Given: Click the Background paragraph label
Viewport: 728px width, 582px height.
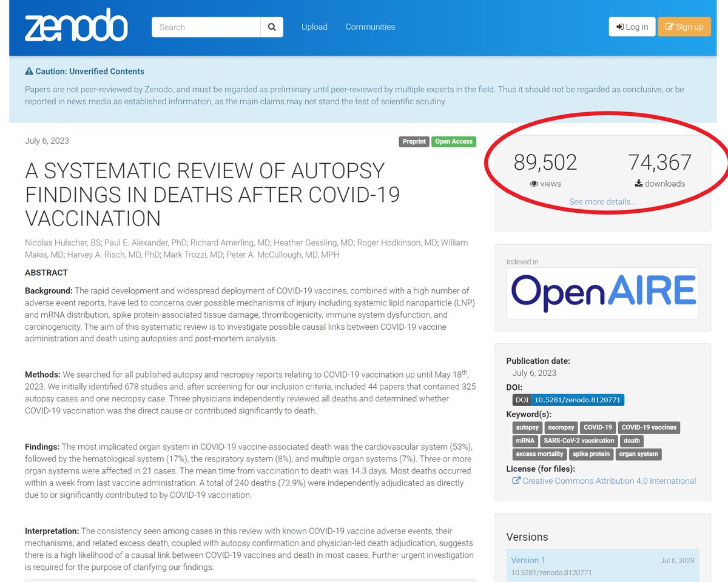Looking at the screenshot, I should [49, 291].
